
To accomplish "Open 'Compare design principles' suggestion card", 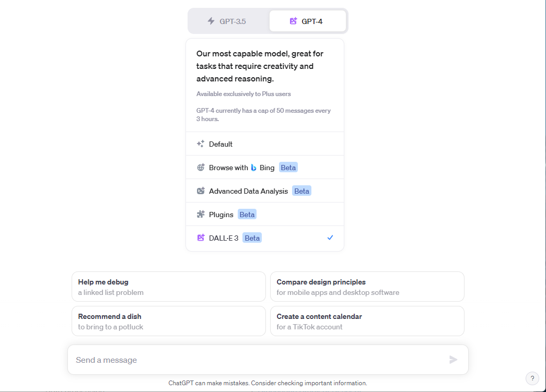I will coord(367,287).
